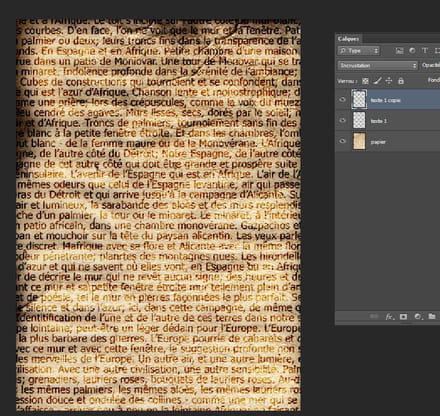440x416 pixels.
Task: Filter layers by type (T) layers icon
Action: click(425, 51)
